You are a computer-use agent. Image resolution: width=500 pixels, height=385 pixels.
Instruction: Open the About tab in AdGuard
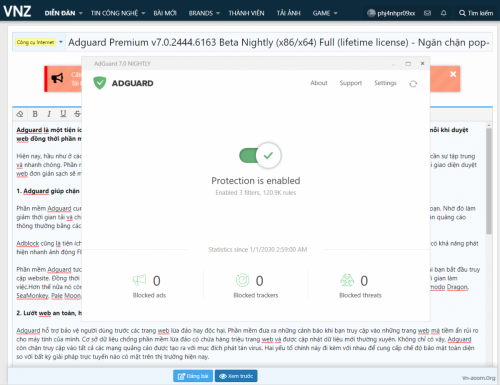click(319, 83)
